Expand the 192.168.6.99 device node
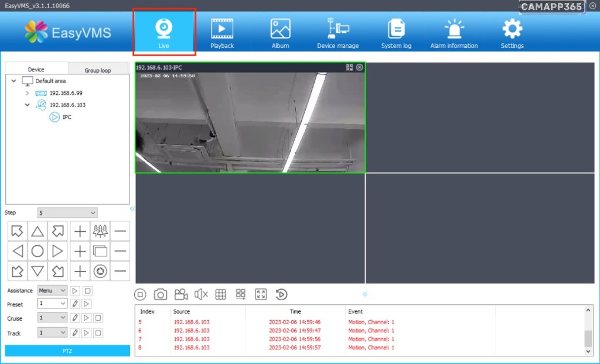This screenshot has height=364, width=600. [x=28, y=93]
